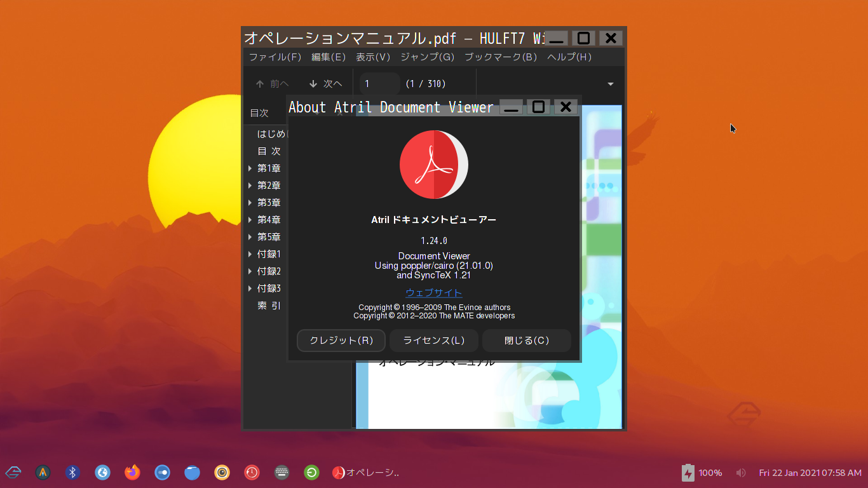Click the Atril ドキュメントビューアー title text

coord(434,220)
